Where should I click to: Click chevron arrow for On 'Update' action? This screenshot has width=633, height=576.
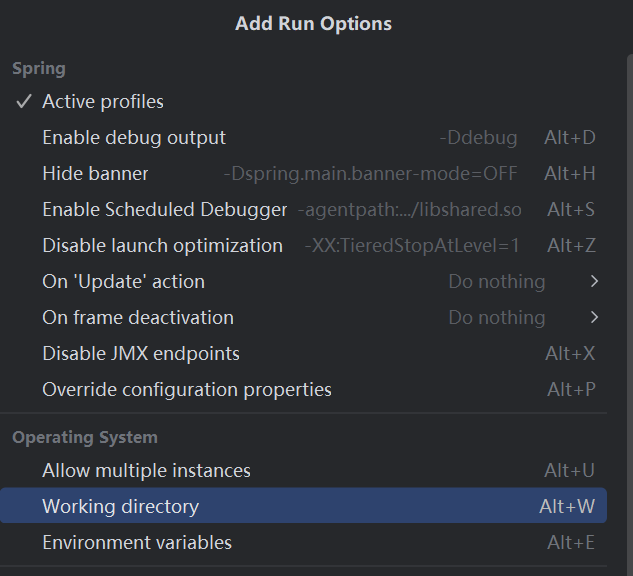pos(595,282)
